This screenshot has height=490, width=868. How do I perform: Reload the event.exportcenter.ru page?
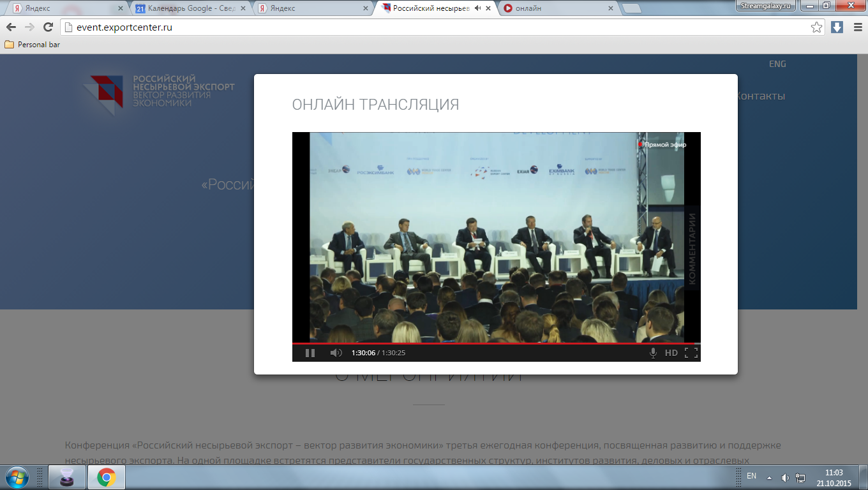click(x=48, y=27)
